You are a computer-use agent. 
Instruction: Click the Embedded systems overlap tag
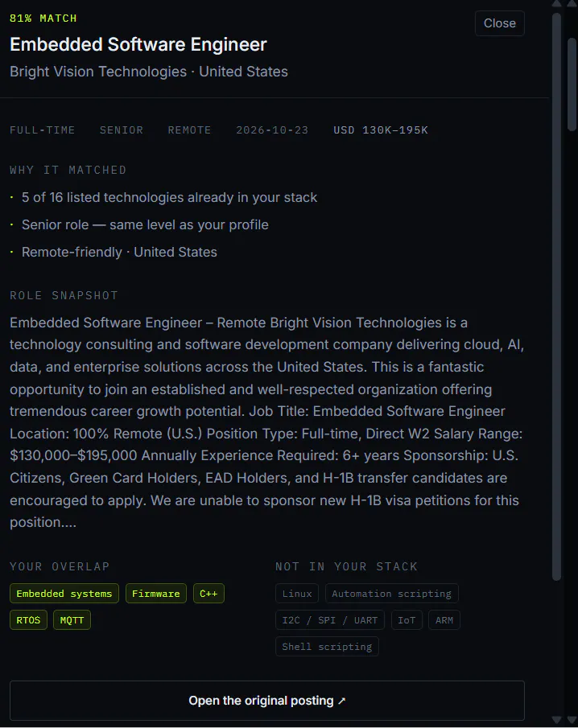pyautogui.click(x=64, y=594)
